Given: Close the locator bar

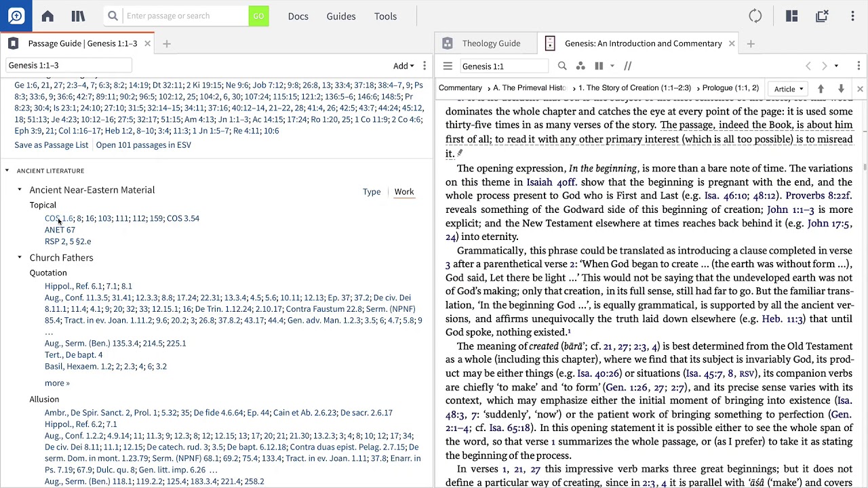Looking at the screenshot, I should click(x=860, y=89).
